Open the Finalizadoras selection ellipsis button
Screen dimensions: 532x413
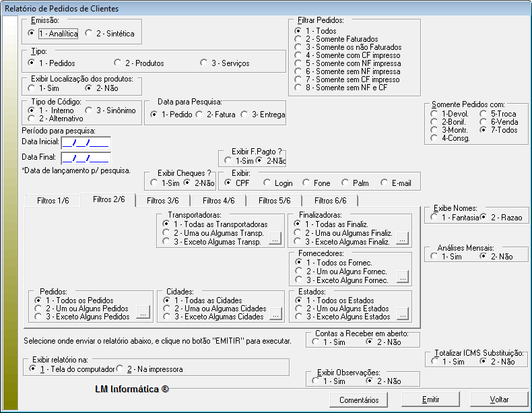pos(402,239)
